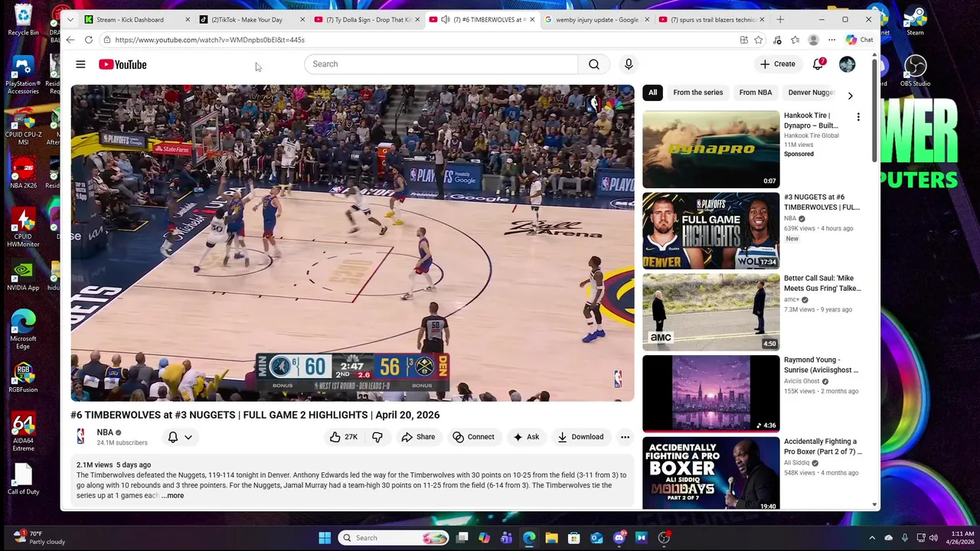The image size is (980, 551).
Task: Open Edge browser profile icon
Action: [x=813, y=40]
